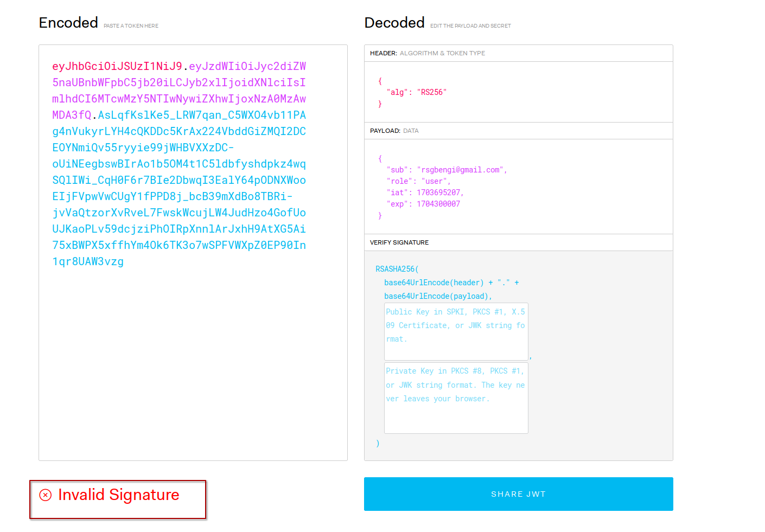765x532 pixels.
Task: Click the Invalid Signature status text
Action: [118, 495]
